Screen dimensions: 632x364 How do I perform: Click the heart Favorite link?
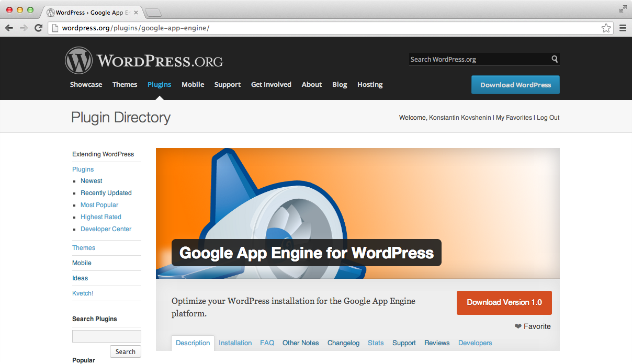coord(533,326)
